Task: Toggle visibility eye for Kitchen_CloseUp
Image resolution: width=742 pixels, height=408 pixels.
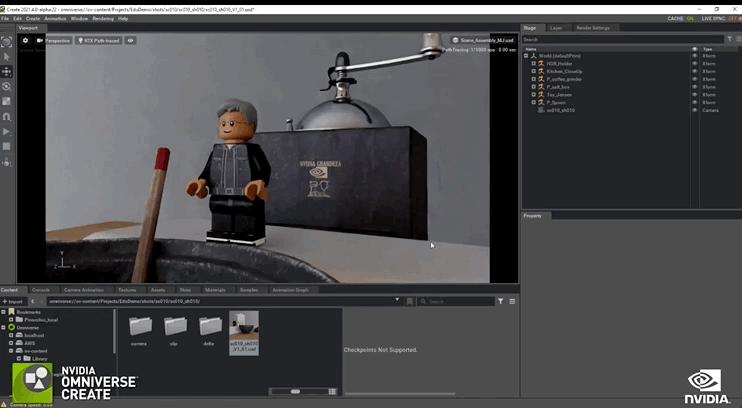Action: [694, 71]
